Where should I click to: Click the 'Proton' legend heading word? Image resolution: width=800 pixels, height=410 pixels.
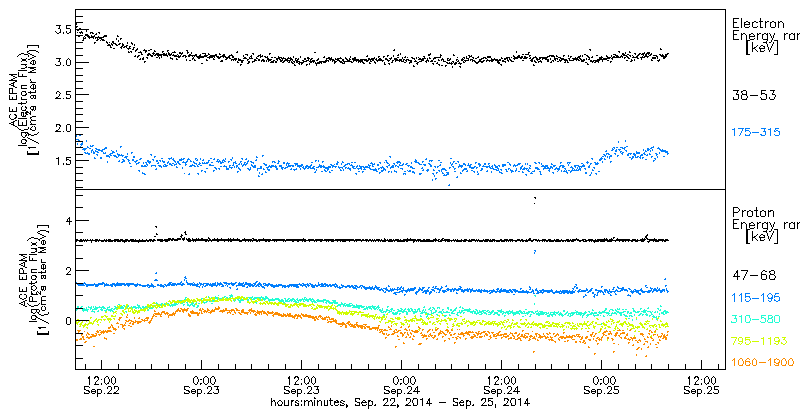[753, 212]
